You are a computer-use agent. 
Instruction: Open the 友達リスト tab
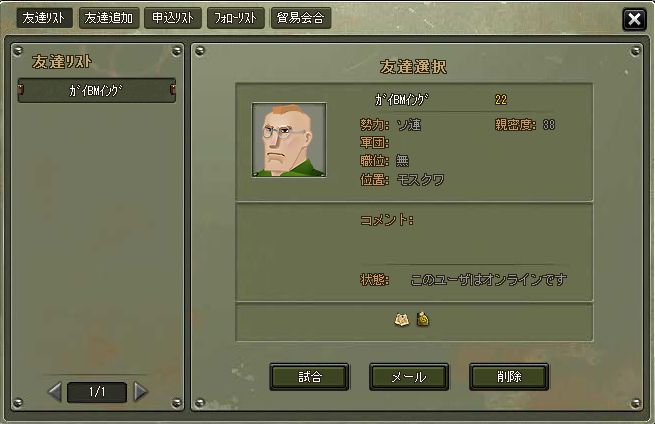click(x=44, y=18)
